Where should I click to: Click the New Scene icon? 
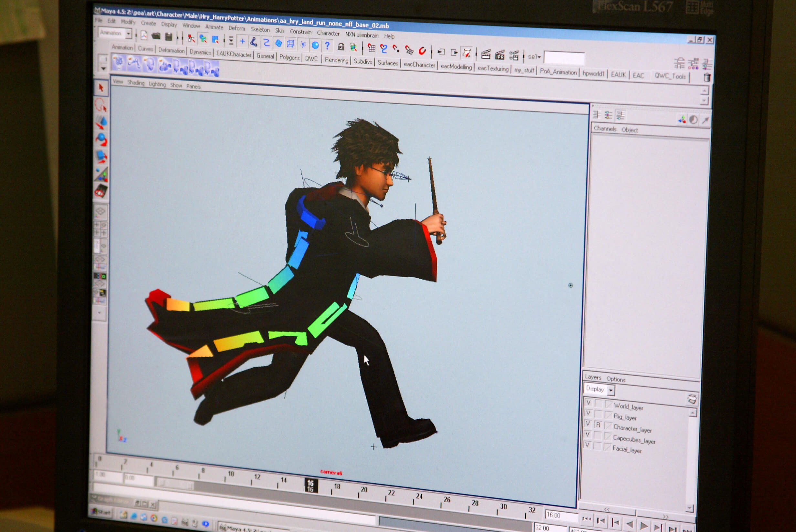tap(144, 36)
